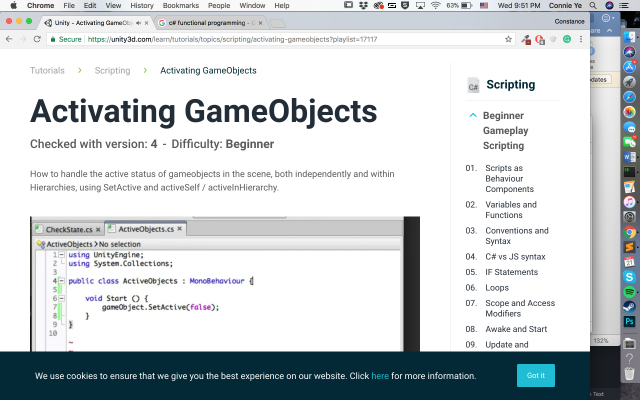Open Photoshop from the dock

tap(629, 322)
